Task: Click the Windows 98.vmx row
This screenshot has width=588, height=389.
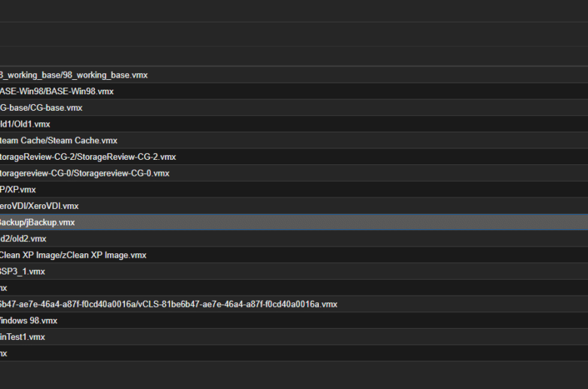Action: pyautogui.click(x=294, y=320)
